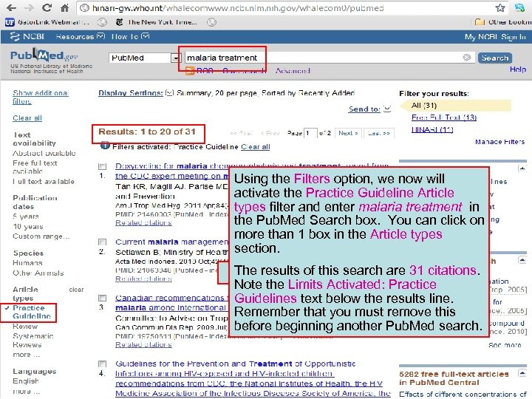Filter by 5 years publication dates
Screen dimensions: 532x399
tap(26, 216)
